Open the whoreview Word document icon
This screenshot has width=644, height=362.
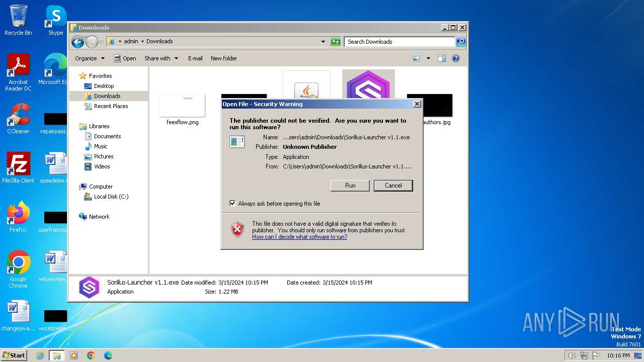pos(53,266)
